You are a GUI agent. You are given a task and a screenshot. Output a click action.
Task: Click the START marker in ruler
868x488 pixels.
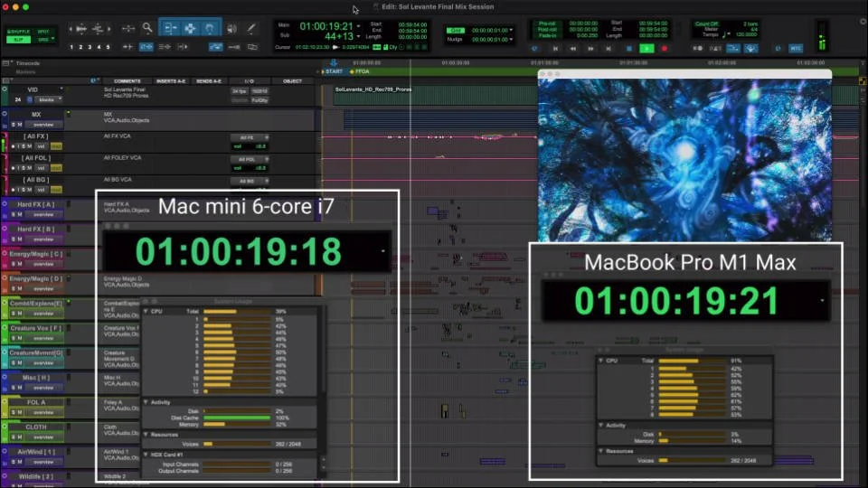[332, 71]
